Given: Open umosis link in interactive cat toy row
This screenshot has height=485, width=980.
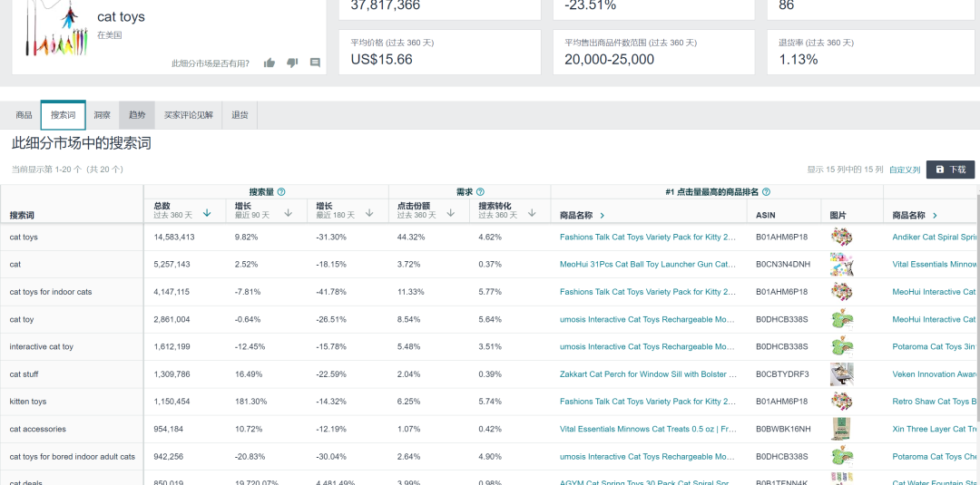Looking at the screenshot, I should pos(648,347).
